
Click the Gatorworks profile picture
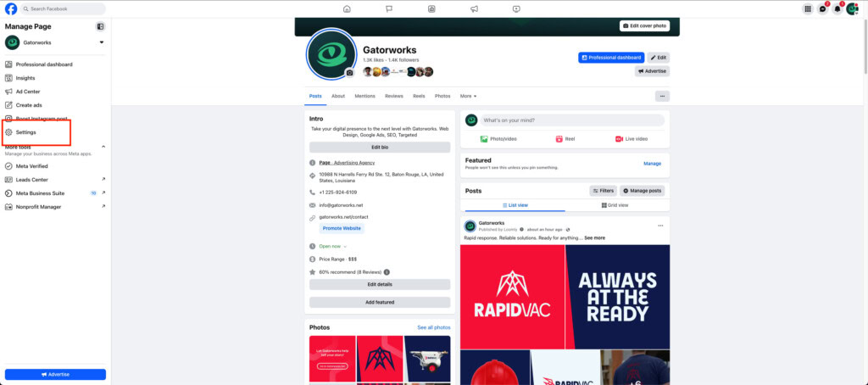[330, 54]
